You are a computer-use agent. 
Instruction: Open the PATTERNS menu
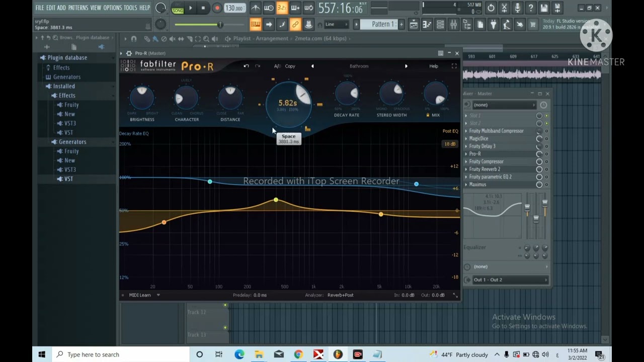click(78, 8)
